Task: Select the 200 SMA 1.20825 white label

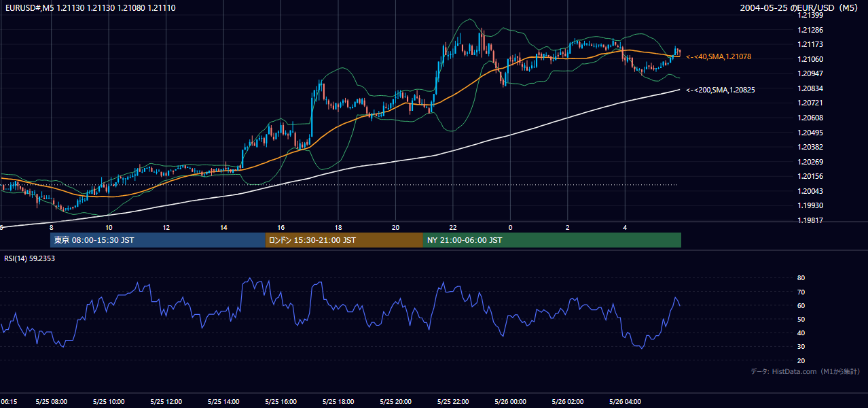Action: 721,90
